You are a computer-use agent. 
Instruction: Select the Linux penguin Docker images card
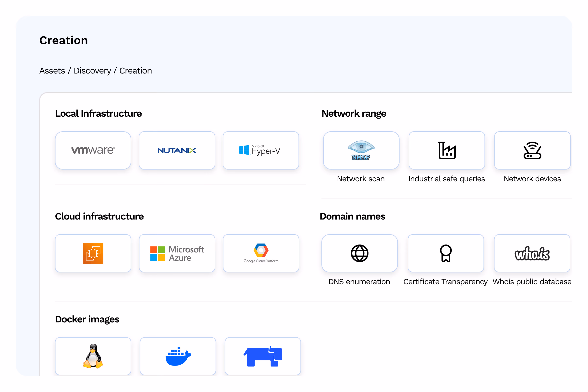(93, 356)
